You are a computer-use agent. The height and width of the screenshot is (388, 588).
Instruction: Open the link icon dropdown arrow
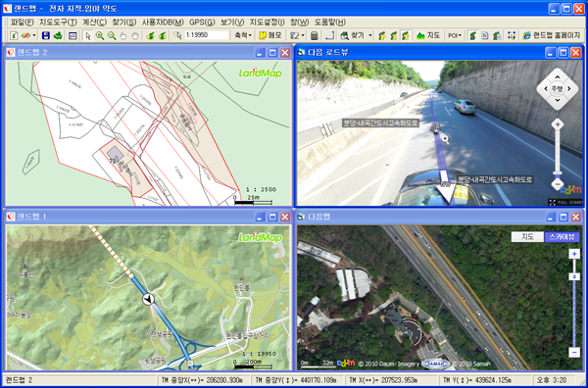(x=34, y=35)
